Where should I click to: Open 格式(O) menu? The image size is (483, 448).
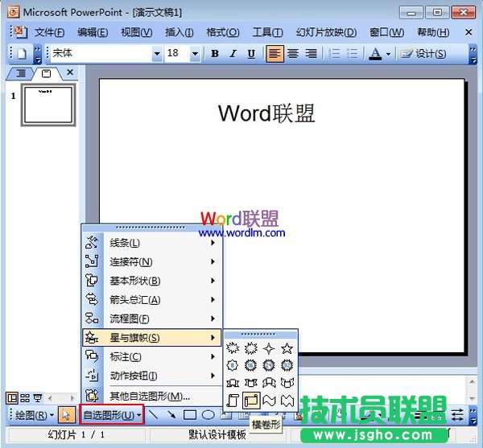(x=223, y=32)
